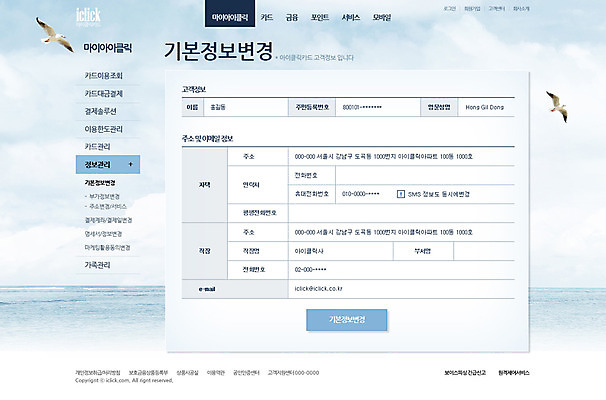Click the 보호금융상품등록부 footer link
The width and height of the screenshot is (606, 400).
coord(148,373)
